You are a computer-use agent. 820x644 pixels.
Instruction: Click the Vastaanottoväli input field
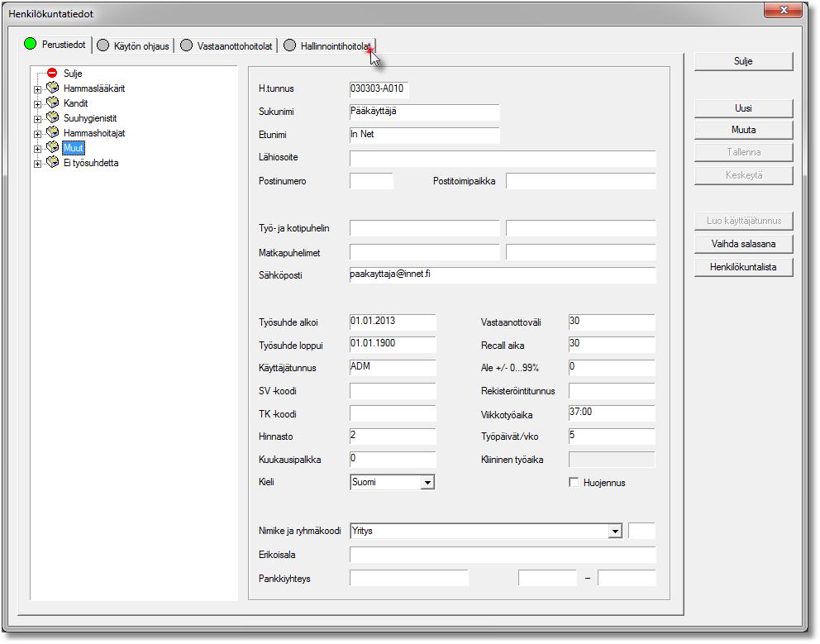pos(612,322)
